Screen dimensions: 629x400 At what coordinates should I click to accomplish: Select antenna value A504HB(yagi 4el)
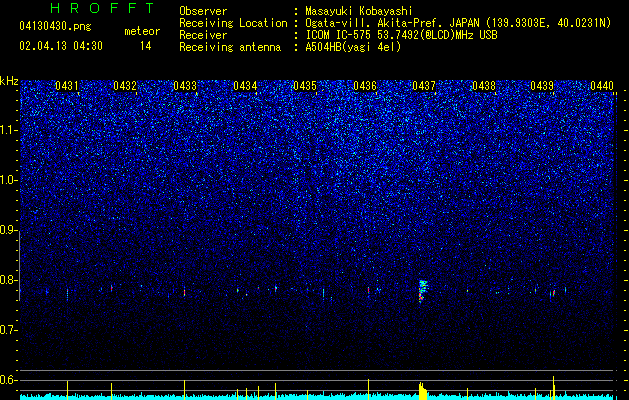[353, 47]
